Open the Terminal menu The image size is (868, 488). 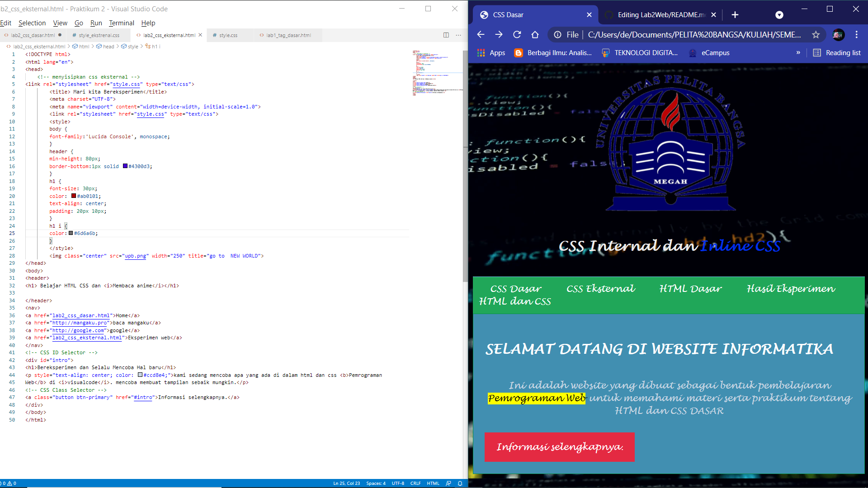point(121,23)
